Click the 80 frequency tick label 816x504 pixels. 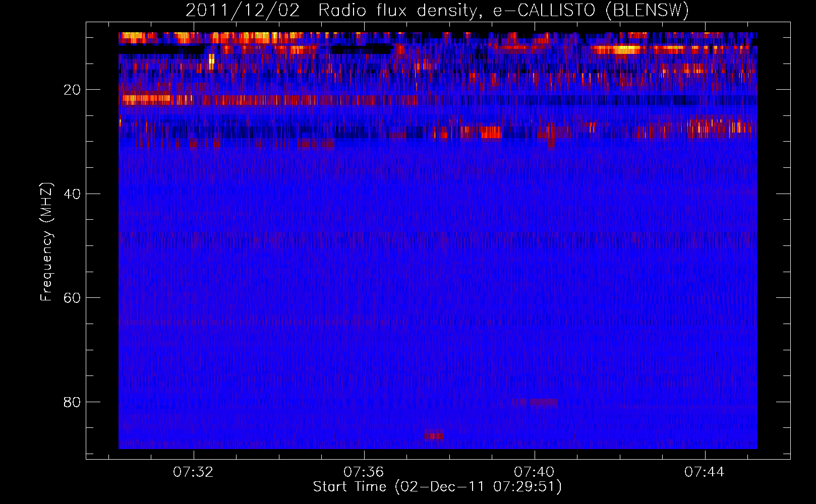click(x=72, y=402)
